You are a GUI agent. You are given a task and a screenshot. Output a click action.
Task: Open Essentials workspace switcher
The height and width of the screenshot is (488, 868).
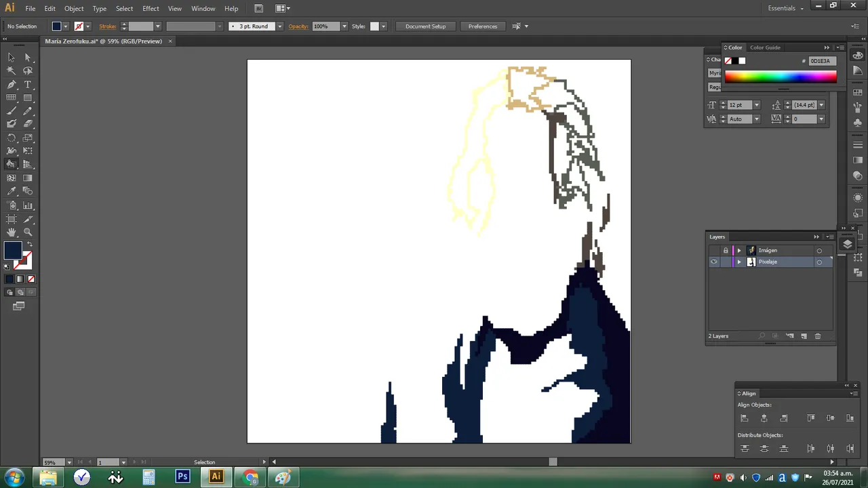786,8
